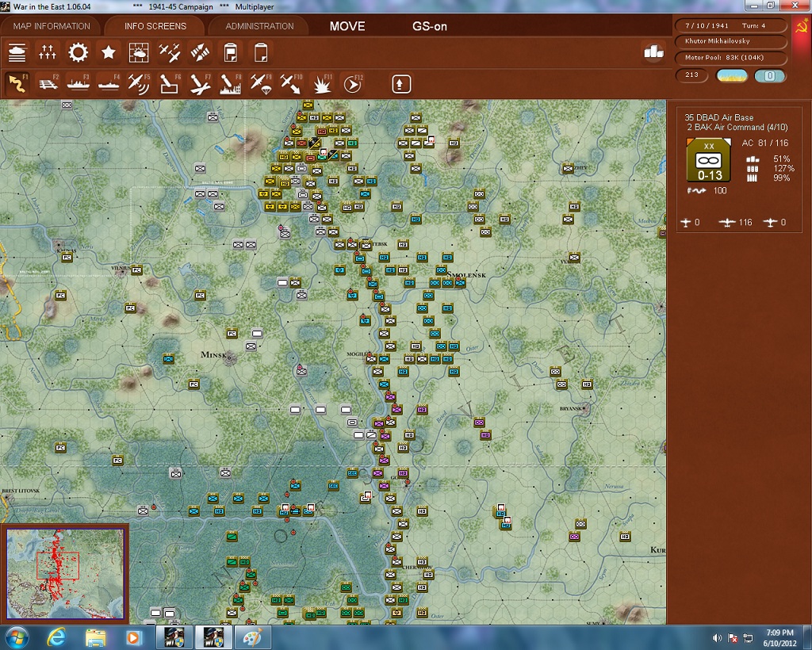Screen dimensions: 812x650
Task: Select the F1 move mode icon
Action: point(17,84)
